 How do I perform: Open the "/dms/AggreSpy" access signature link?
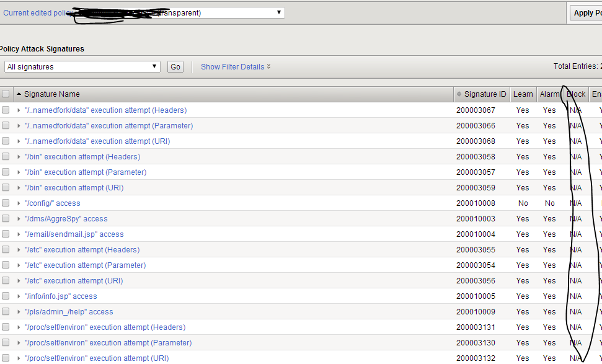click(x=66, y=219)
